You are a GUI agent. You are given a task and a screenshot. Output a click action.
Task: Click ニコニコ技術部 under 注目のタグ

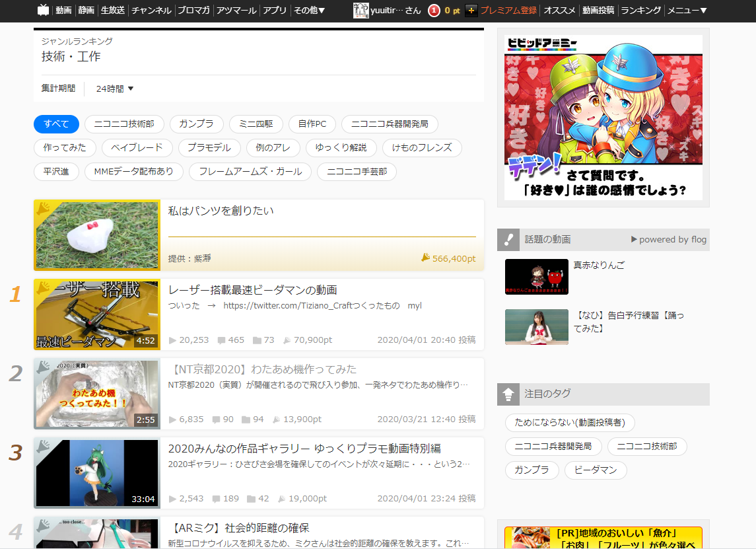tap(647, 446)
